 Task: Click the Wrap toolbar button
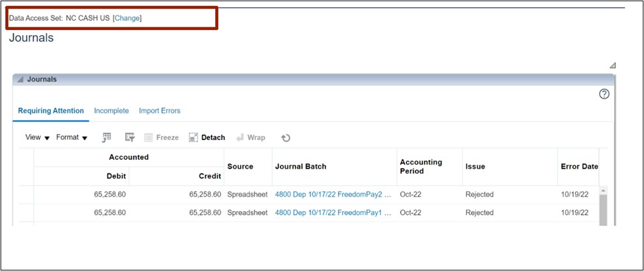[x=251, y=137]
